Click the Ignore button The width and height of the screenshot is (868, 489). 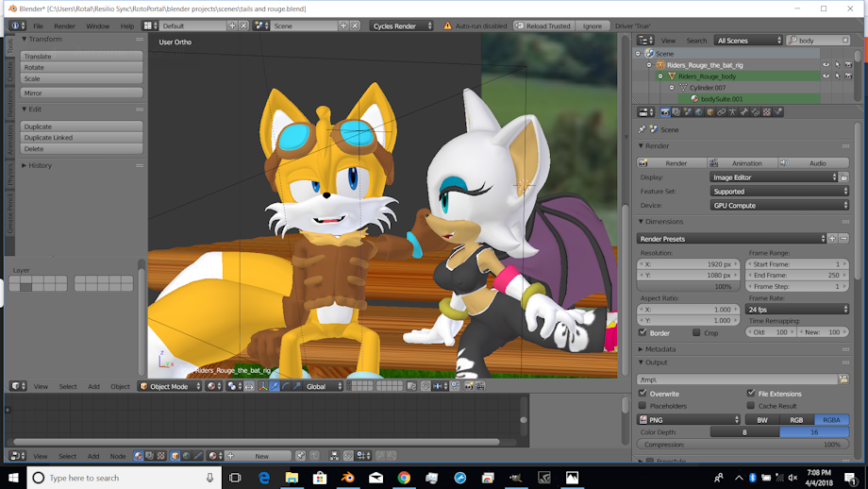(592, 26)
